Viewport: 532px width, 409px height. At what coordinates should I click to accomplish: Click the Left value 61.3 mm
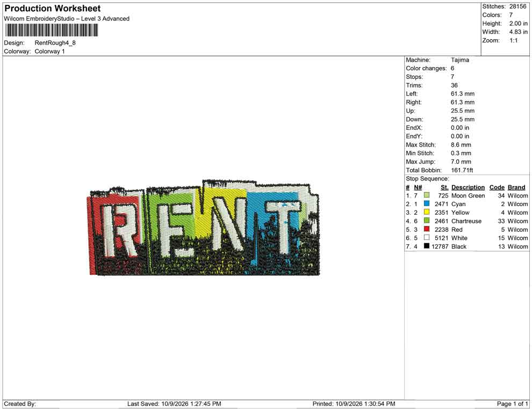click(463, 94)
